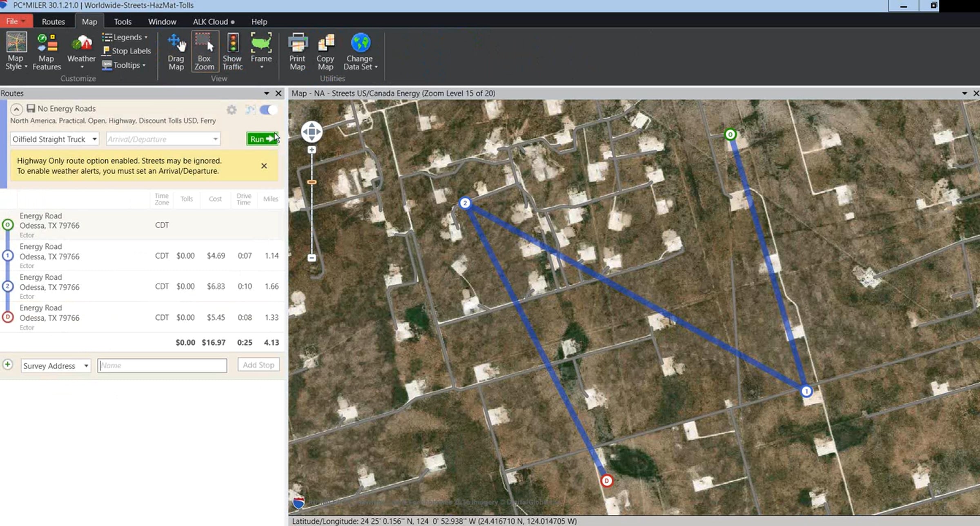Click the Tolls column header

point(187,199)
